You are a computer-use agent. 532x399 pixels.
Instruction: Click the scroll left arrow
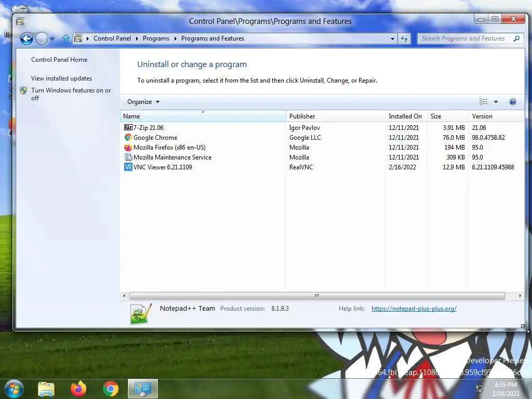coord(124,296)
